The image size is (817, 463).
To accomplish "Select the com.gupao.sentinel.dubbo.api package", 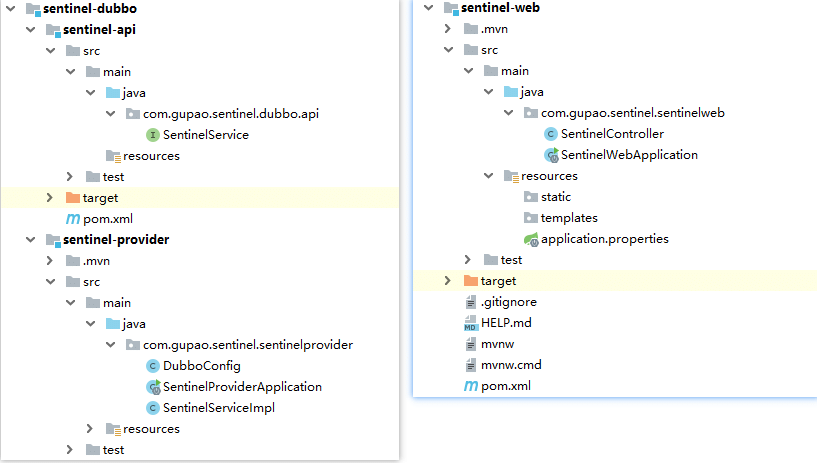I will pos(231,114).
